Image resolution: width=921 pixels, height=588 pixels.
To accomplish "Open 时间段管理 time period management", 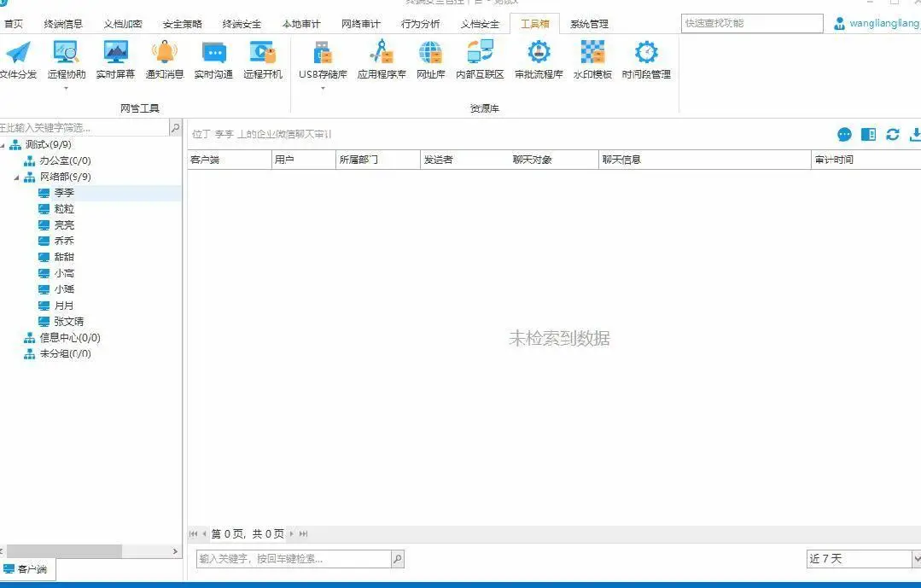I will [645, 60].
